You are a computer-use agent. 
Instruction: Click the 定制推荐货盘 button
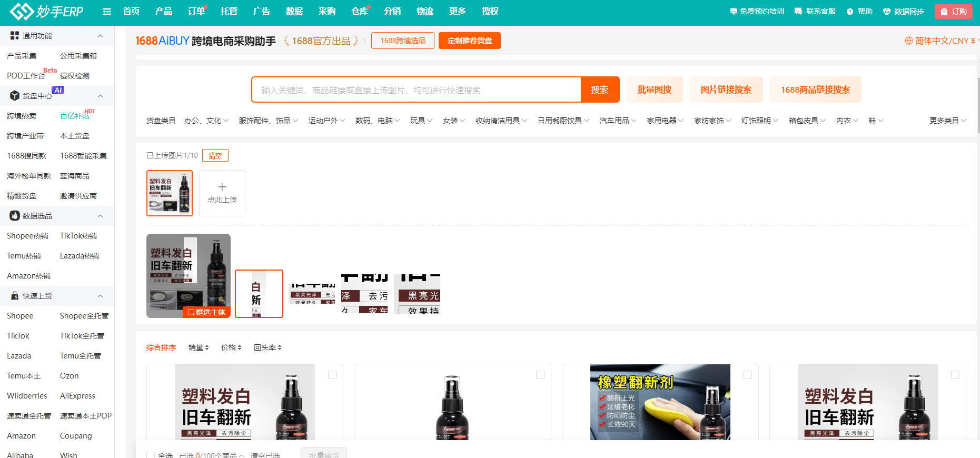[x=470, y=41]
